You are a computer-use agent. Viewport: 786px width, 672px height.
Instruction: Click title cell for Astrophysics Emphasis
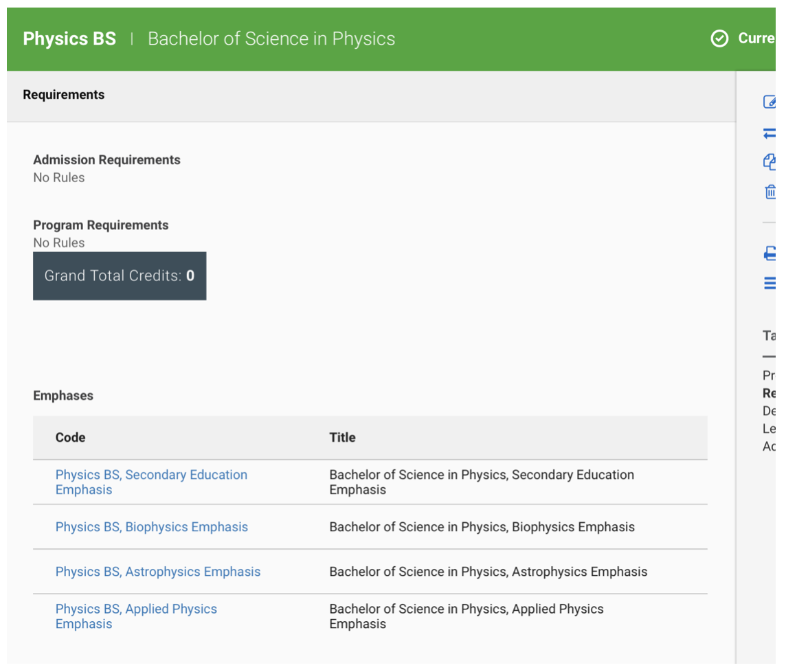tap(489, 571)
